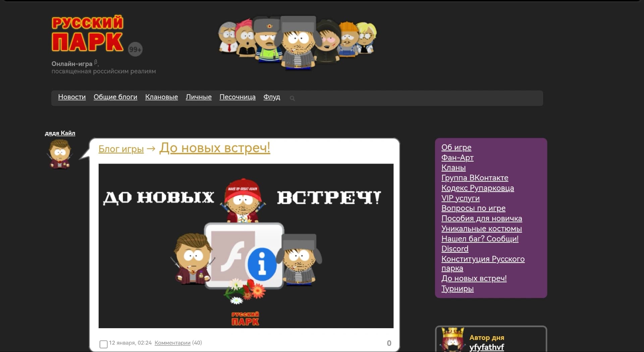Open Кодекс Рупарковца

(478, 188)
